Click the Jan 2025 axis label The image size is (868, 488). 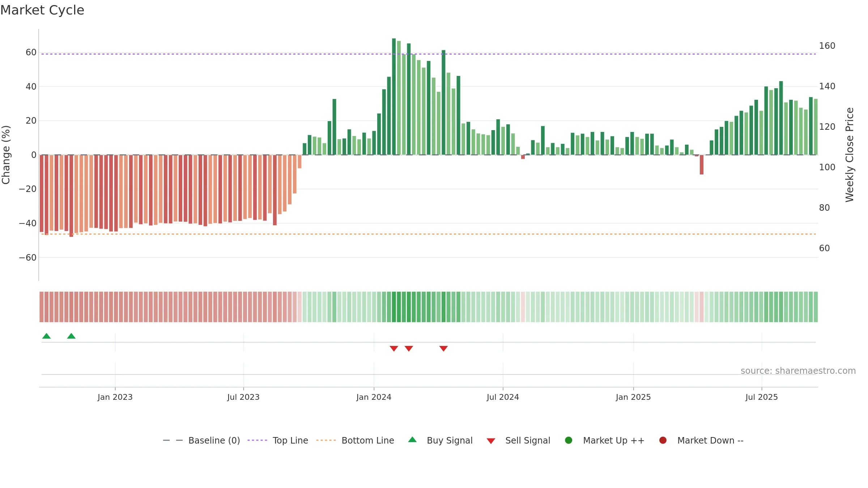click(633, 397)
